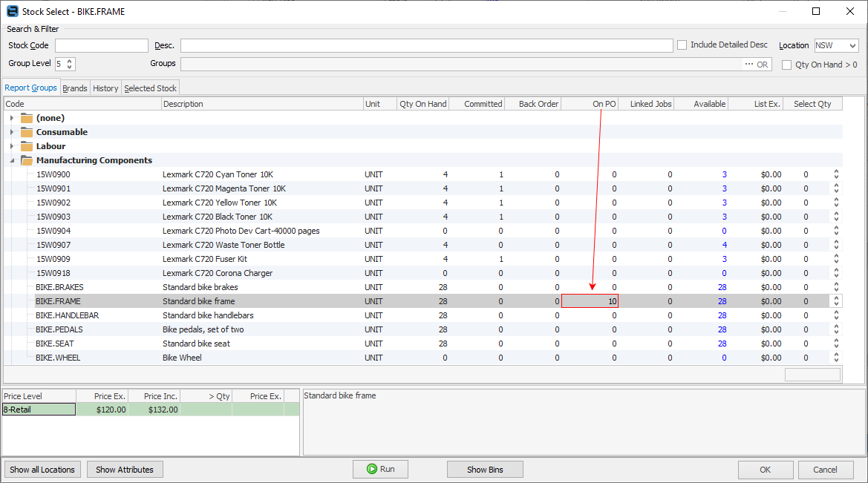Collapse the Manufacturing Components group
Image resolution: width=868 pixels, height=483 pixels.
point(12,160)
